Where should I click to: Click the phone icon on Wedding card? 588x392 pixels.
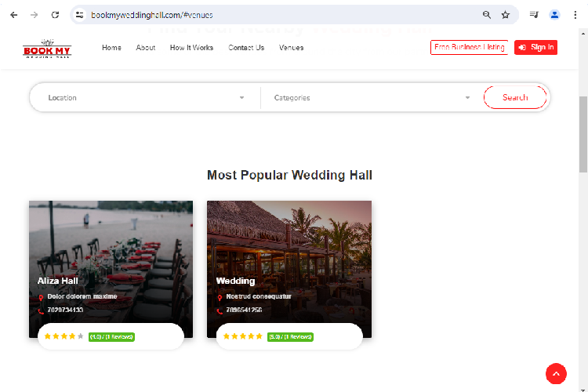(x=220, y=310)
